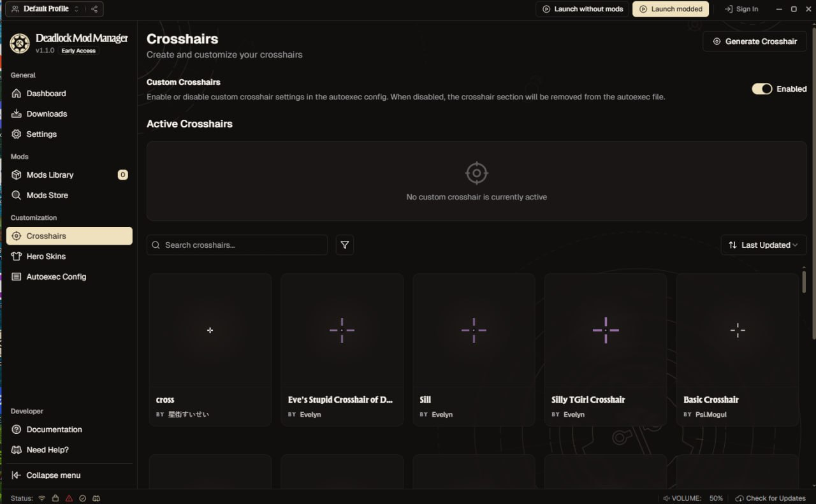Click the "v1.1.0" version text
Screen dimensions: 816x504
pos(45,51)
